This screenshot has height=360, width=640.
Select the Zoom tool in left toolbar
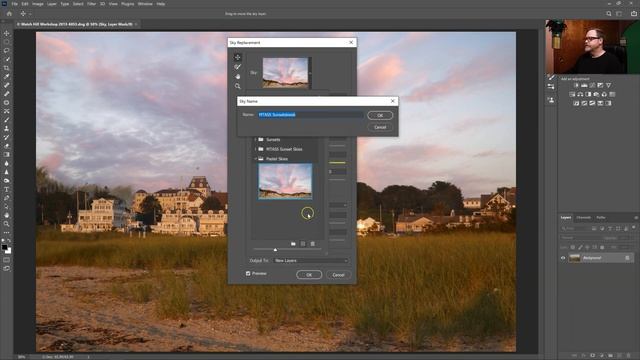[7, 224]
